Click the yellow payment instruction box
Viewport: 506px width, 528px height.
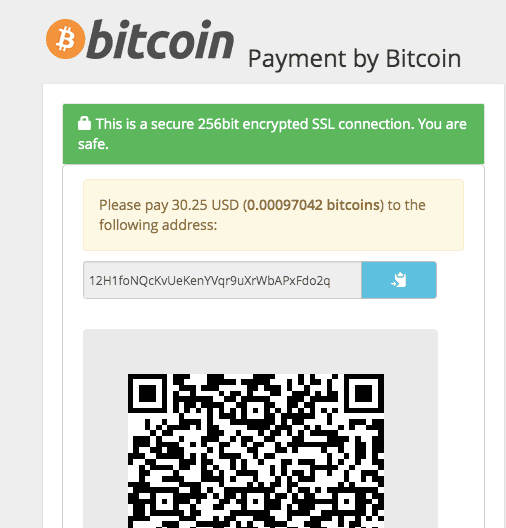coord(273,215)
